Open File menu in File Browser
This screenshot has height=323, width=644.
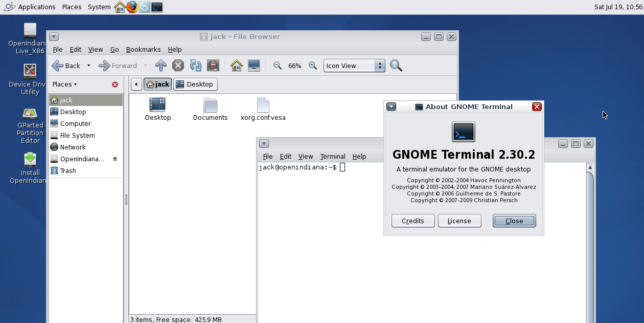click(58, 50)
